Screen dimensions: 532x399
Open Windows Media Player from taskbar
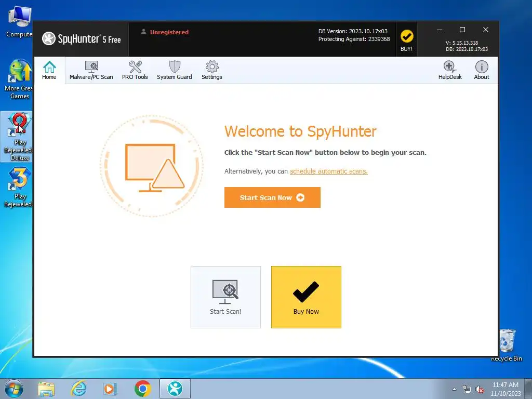(110, 389)
